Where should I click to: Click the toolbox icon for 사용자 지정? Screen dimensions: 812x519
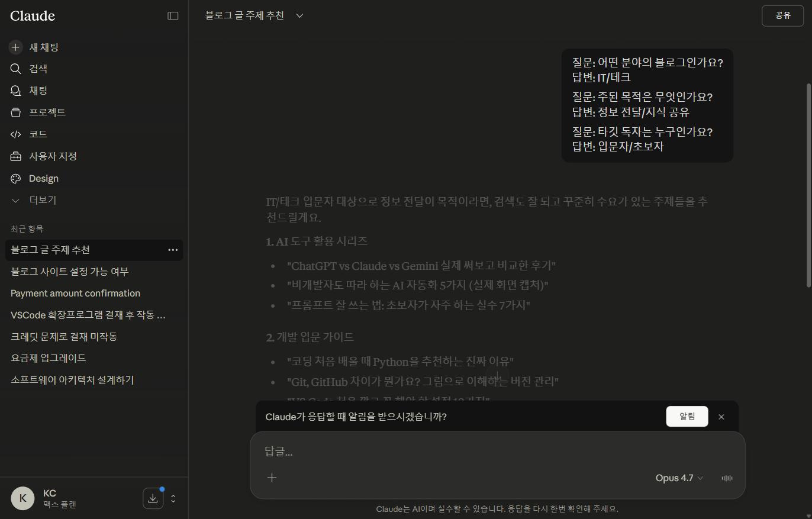tap(16, 156)
